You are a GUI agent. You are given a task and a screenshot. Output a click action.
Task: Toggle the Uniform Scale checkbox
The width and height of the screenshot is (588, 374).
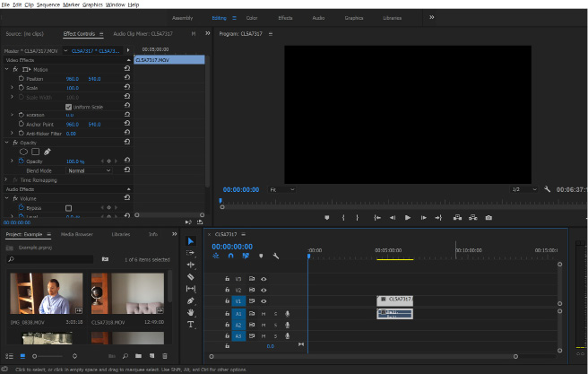(69, 107)
